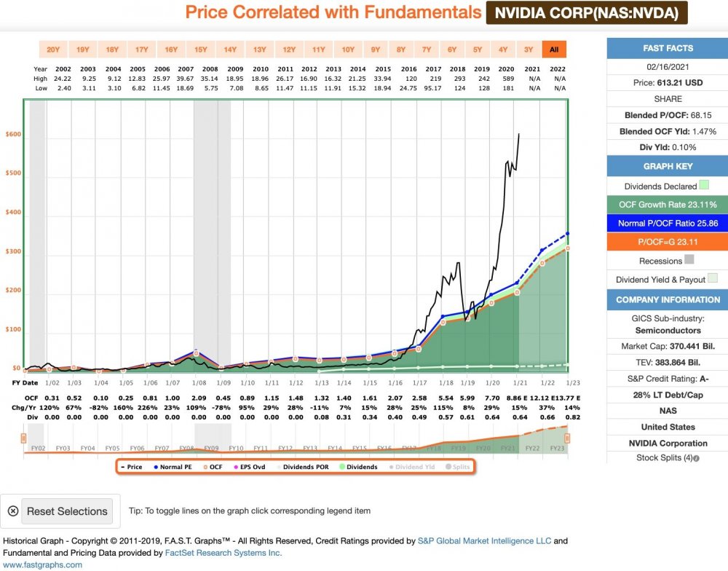Toggle the Normal PE legend item
This screenshot has height=571, width=728.
(x=173, y=467)
